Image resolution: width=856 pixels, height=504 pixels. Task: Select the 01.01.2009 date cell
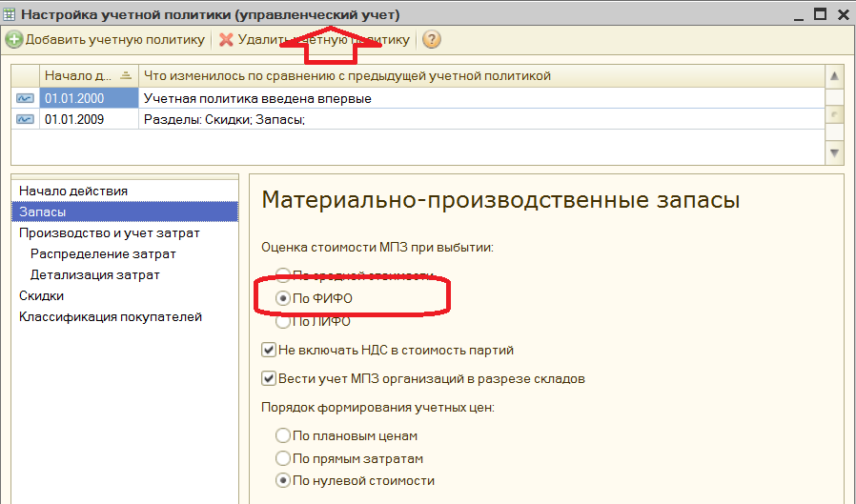click(x=89, y=119)
